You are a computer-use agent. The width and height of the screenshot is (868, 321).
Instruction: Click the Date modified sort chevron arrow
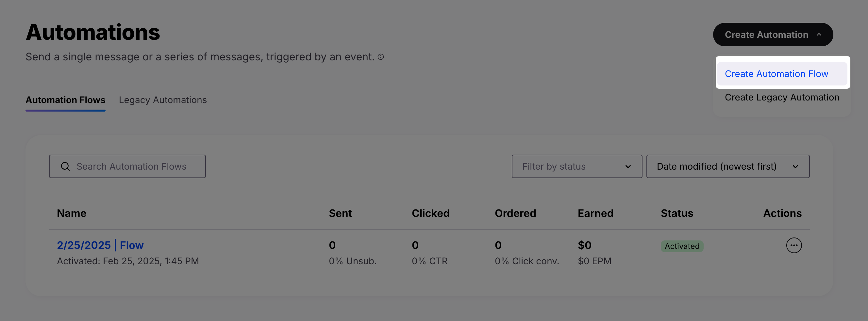click(x=795, y=167)
